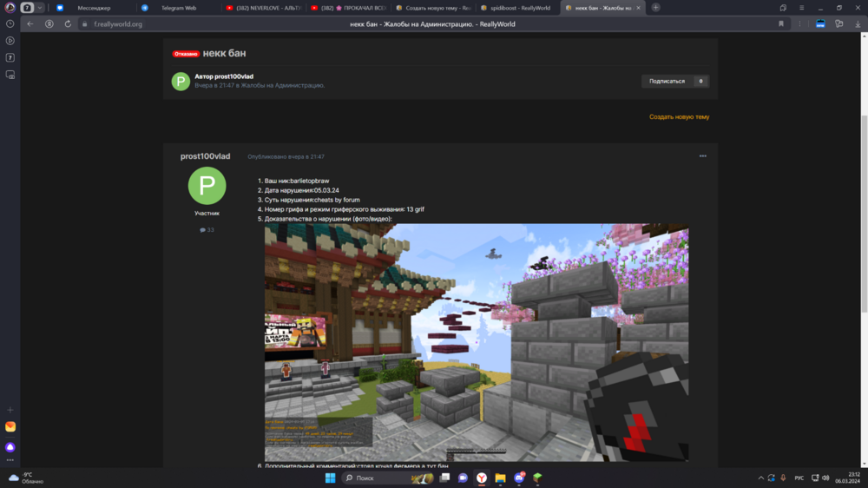Open the Windows Start menu
868x488 pixels.
click(x=330, y=478)
